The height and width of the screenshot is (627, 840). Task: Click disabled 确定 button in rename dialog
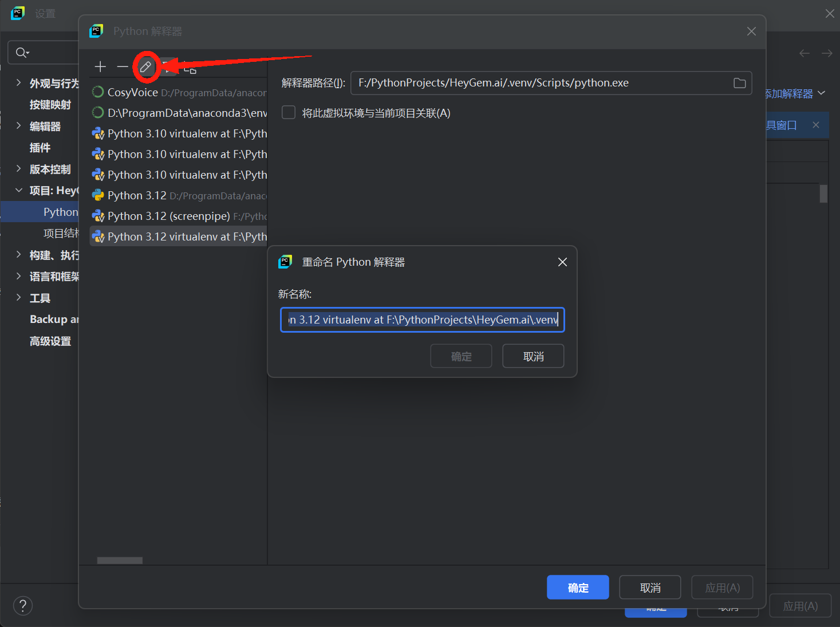pos(461,356)
